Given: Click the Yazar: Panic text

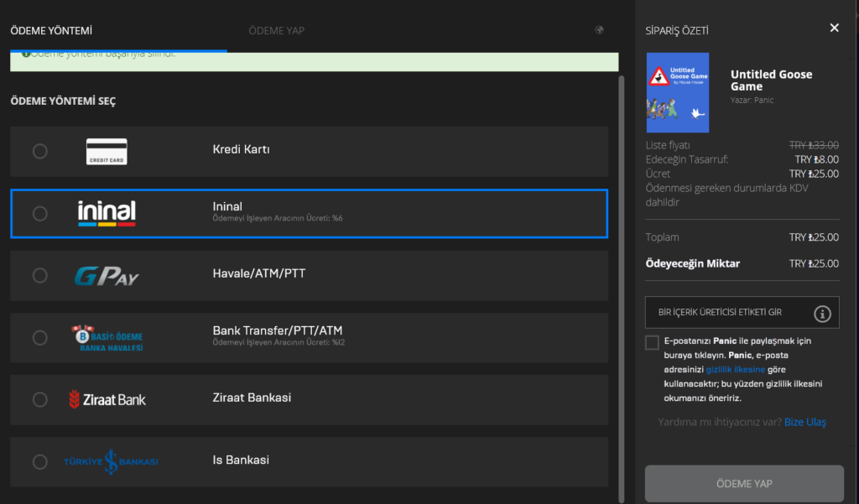Looking at the screenshot, I should pyautogui.click(x=752, y=101).
